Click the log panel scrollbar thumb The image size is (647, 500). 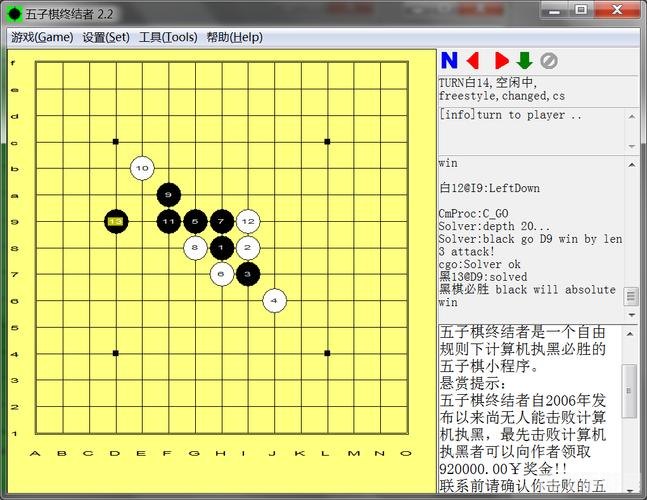630,297
